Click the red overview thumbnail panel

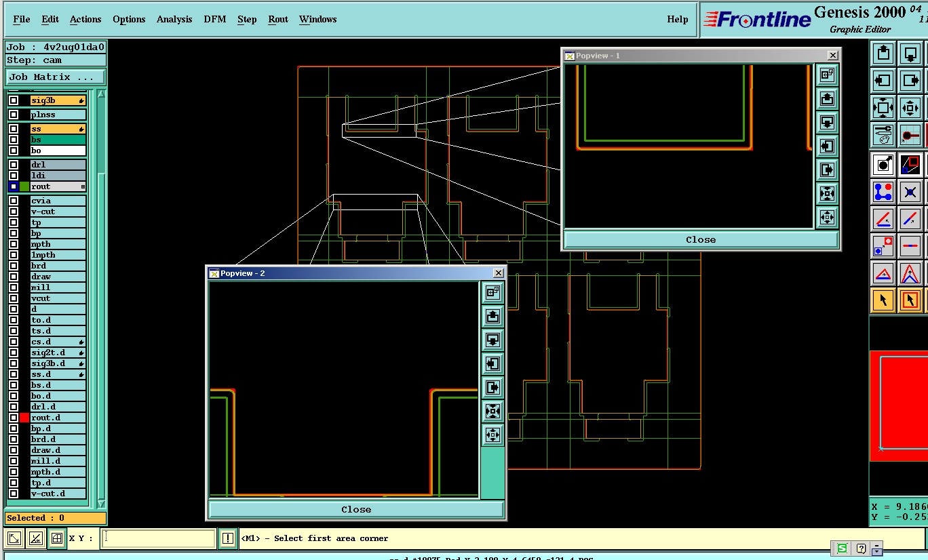(x=899, y=406)
